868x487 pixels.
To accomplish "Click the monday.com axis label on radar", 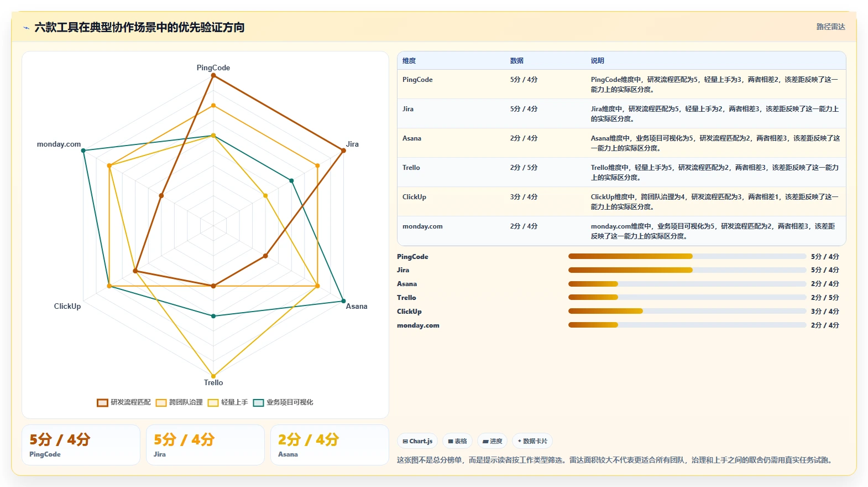I will pos(59,144).
